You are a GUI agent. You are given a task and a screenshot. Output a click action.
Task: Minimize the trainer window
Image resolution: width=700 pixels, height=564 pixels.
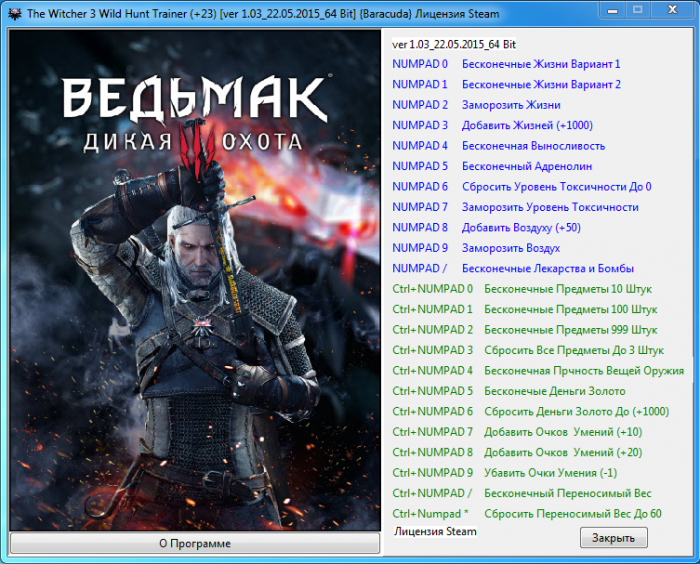(x=612, y=9)
